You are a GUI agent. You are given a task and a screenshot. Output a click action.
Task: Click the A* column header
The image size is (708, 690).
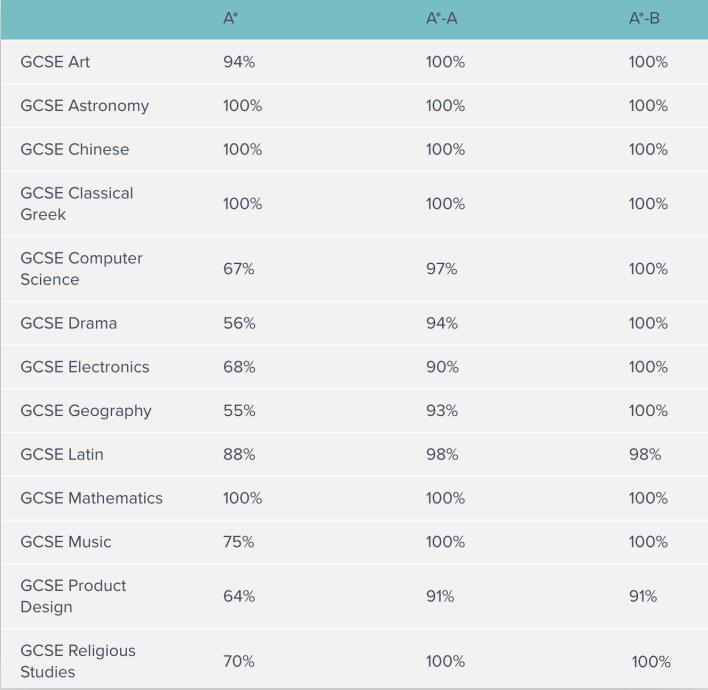[231, 19]
